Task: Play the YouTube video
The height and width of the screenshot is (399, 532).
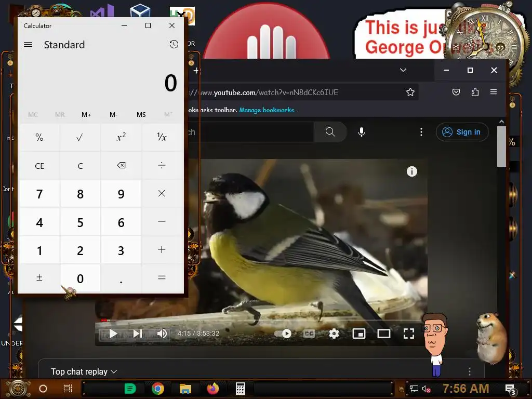Action: tap(113, 334)
